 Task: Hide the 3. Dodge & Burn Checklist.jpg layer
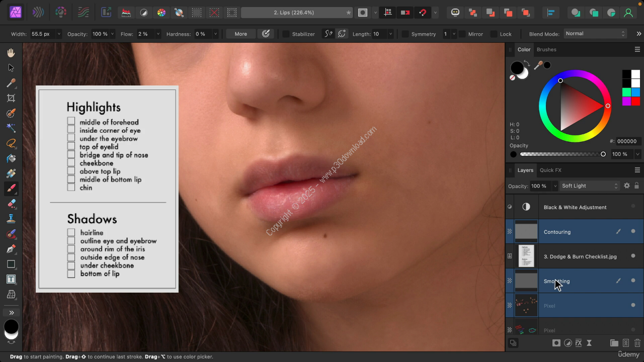(633, 256)
